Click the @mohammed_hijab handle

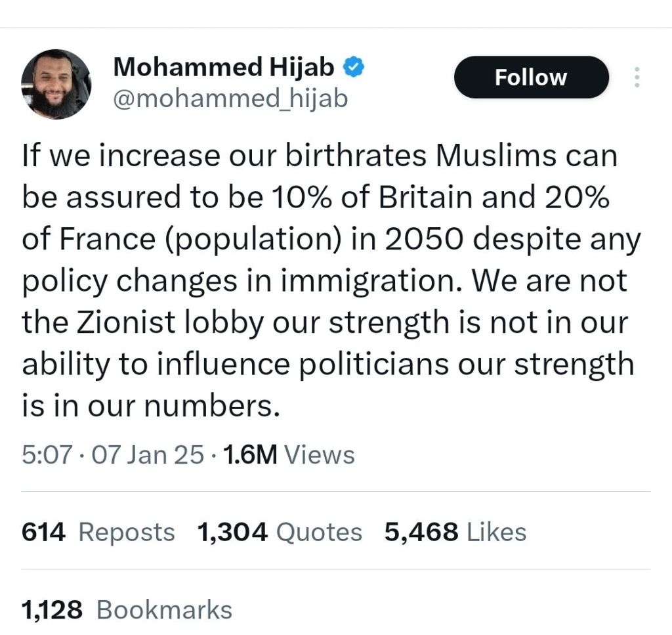pyautogui.click(x=230, y=99)
